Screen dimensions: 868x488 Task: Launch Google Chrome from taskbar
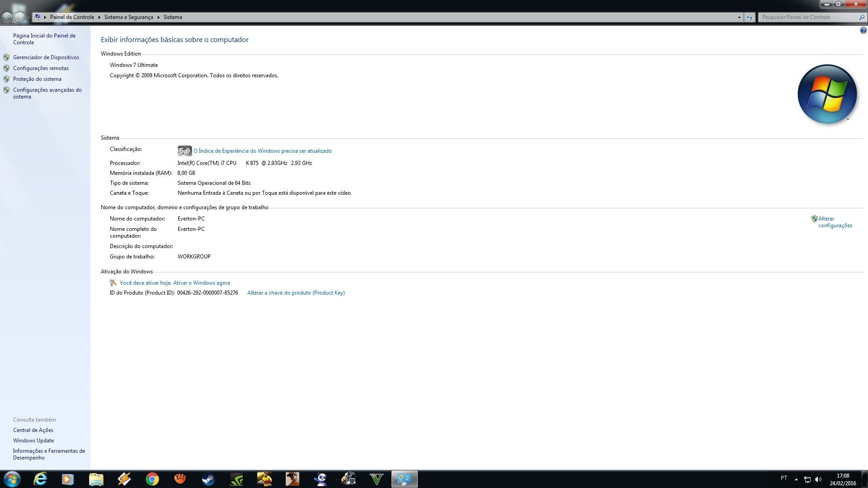coord(152,479)
